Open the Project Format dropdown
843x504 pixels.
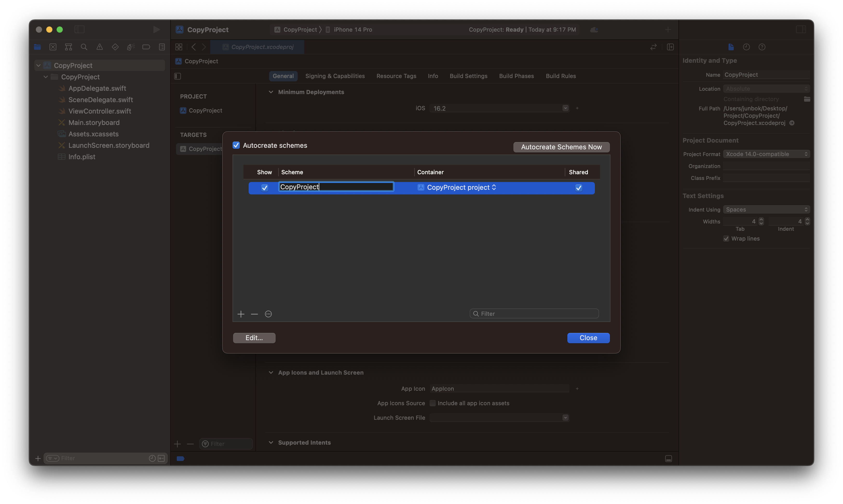coord(766,154)
